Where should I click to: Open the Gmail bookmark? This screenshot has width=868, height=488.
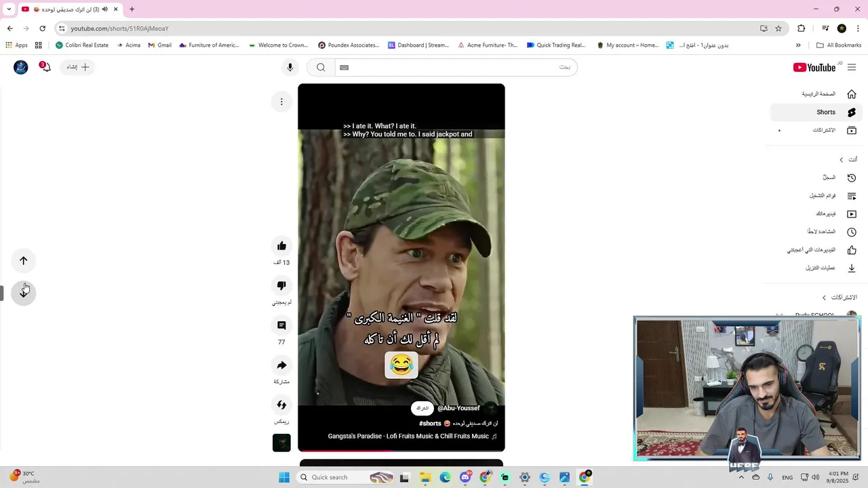click(x=159, y=45)
